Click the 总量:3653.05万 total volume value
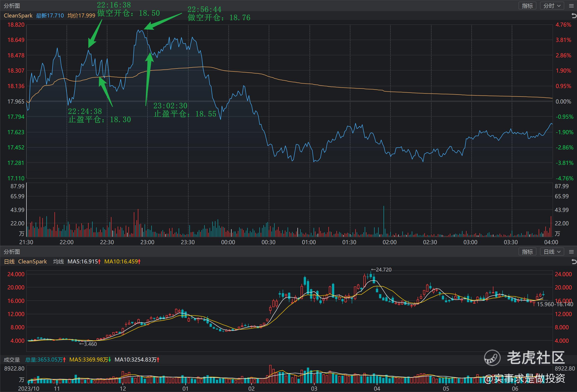Image resolution: width=577 pixels, height=392 pixels. coord(46,360)
